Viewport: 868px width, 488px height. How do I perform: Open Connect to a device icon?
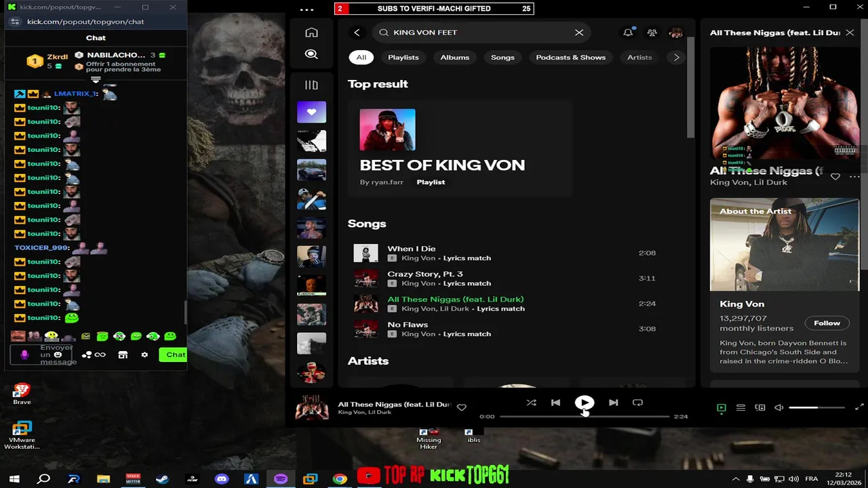[x=760, y=407]
